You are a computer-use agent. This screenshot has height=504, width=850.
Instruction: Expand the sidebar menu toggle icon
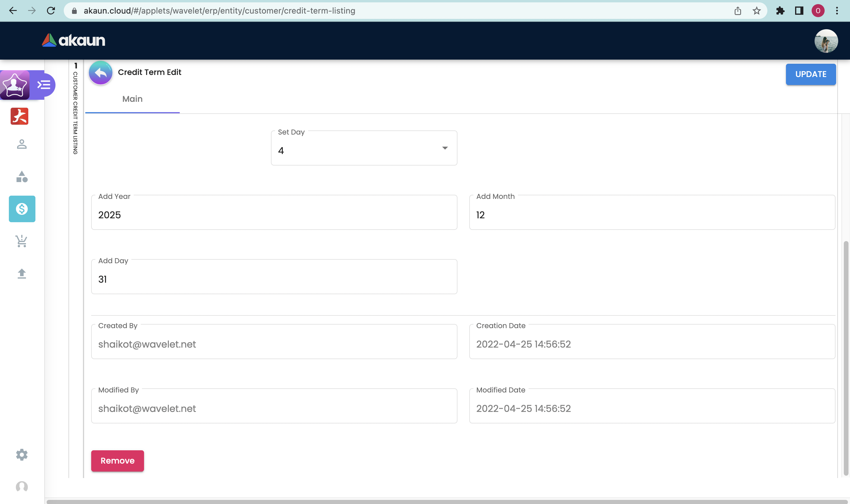[44, 85]
